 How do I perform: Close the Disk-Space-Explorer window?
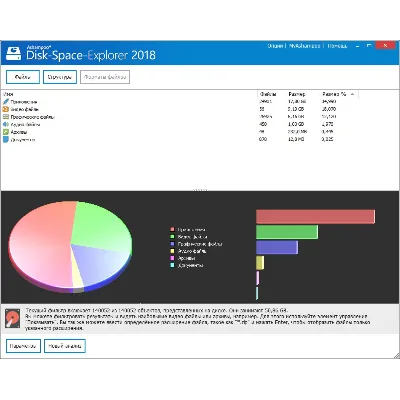(x=385, y=46)
